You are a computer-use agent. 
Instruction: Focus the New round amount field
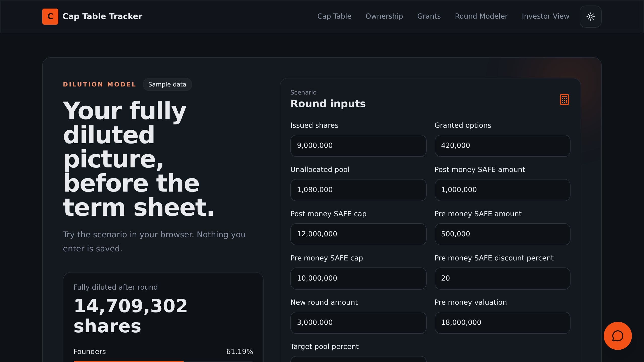(x=358, y=323)
